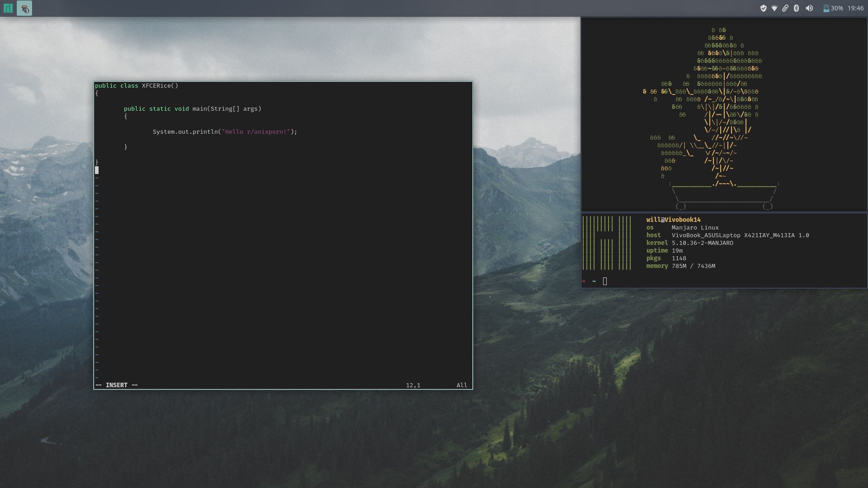Click the taskbar app icon showing badge 3
This screenshot has width=868, height=488.
(x=25, y=8)
